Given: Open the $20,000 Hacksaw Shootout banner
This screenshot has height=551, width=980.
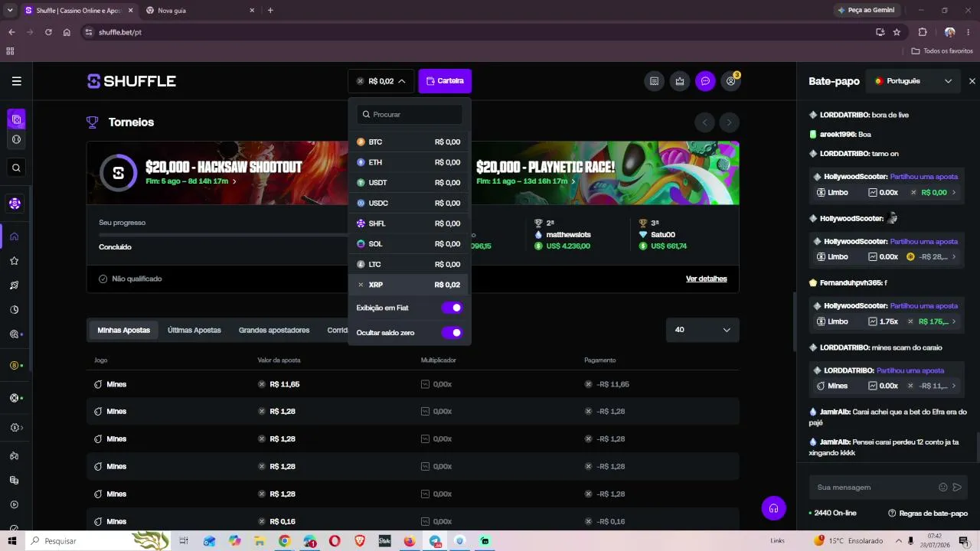Looking at the screenshot, I should 217,173.
